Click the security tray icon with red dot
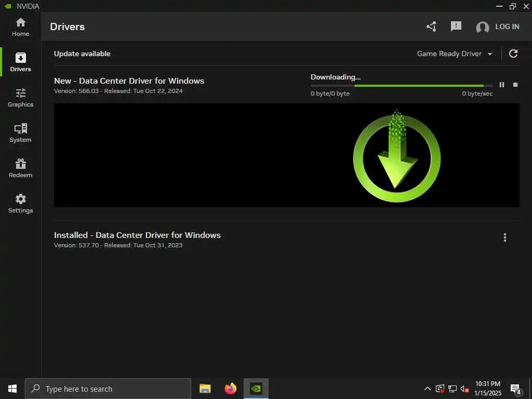Image resolution: width=532 pixels, height=399 pixels. [x=440, y=389]
